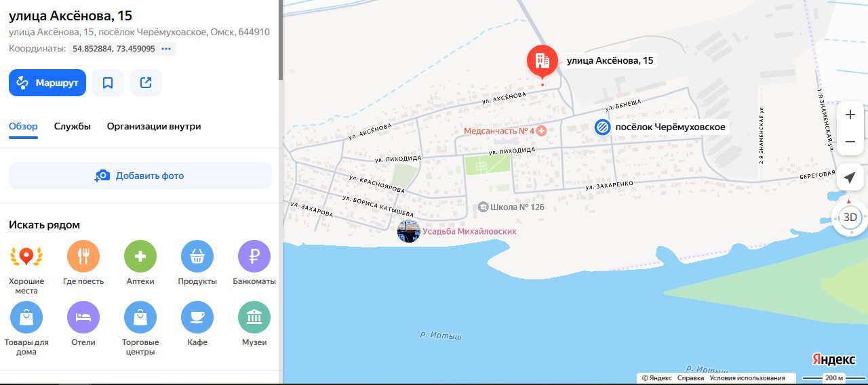Screen dimensions: 868x385
Task: Open the Организации внутри tab
Action: pos(154,126)
